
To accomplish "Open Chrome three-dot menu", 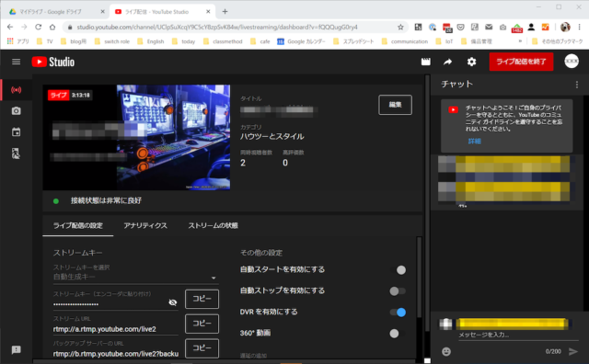I will (580, 27).
